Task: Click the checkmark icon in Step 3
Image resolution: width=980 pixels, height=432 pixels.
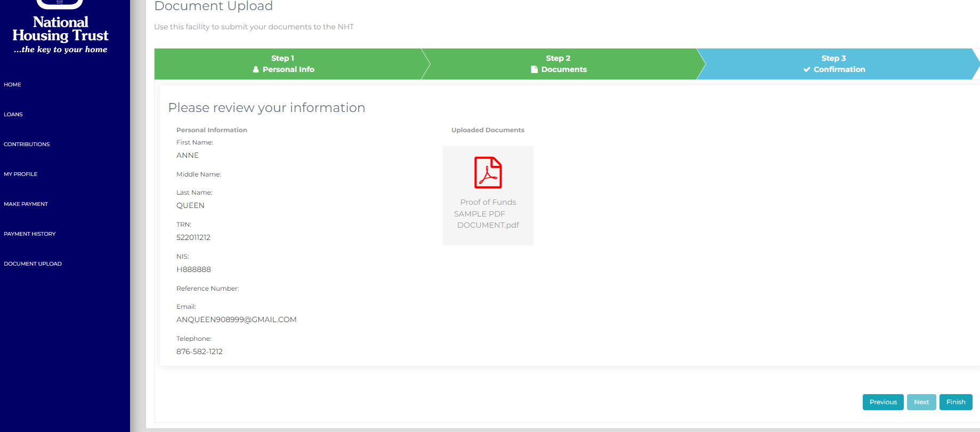Action: (807, 69)
